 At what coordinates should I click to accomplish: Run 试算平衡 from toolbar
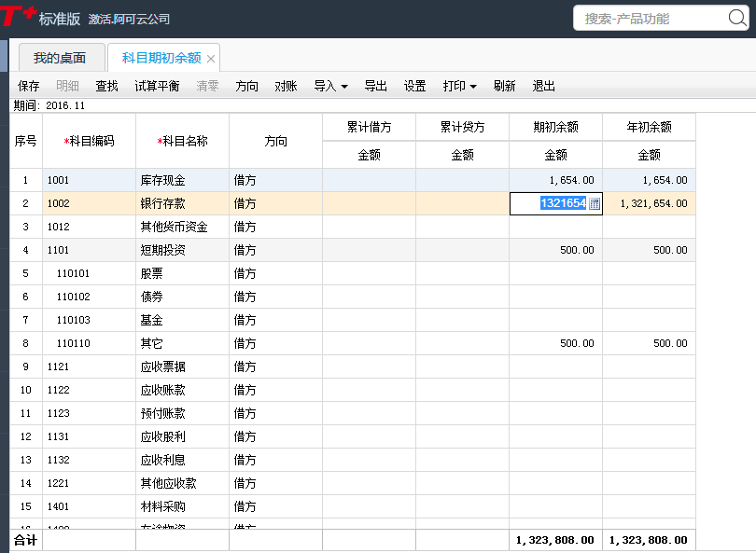(157, 86)
